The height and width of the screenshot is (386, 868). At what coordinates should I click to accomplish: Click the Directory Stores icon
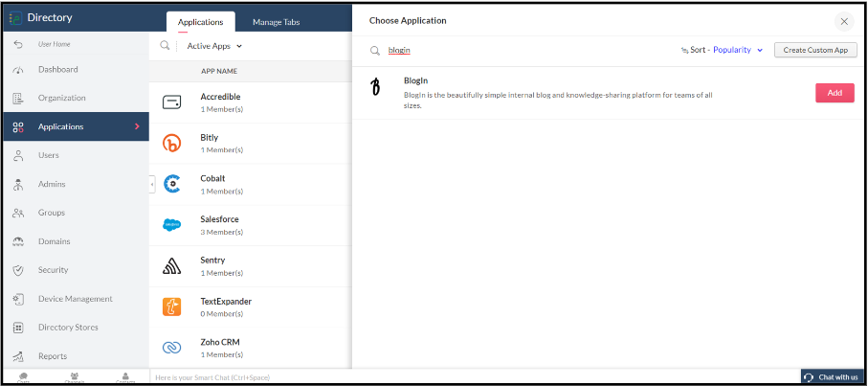pyautogui.click(x=18, y=328)
